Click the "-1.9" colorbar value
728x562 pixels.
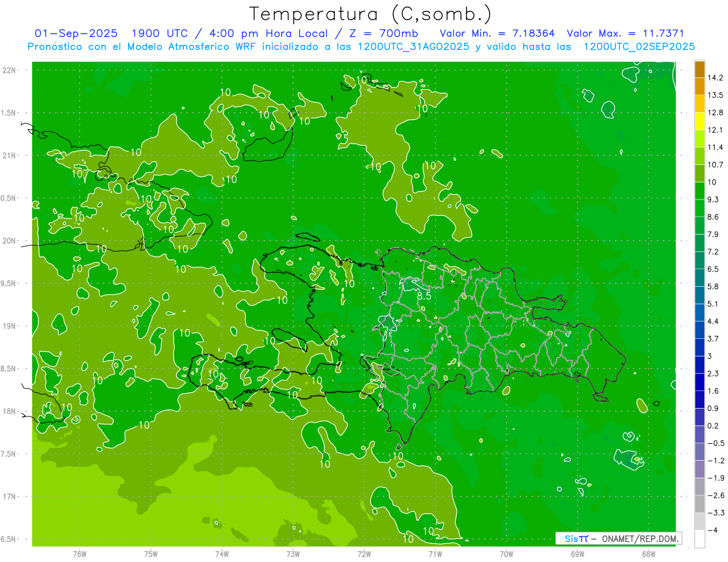click(715, 478)
